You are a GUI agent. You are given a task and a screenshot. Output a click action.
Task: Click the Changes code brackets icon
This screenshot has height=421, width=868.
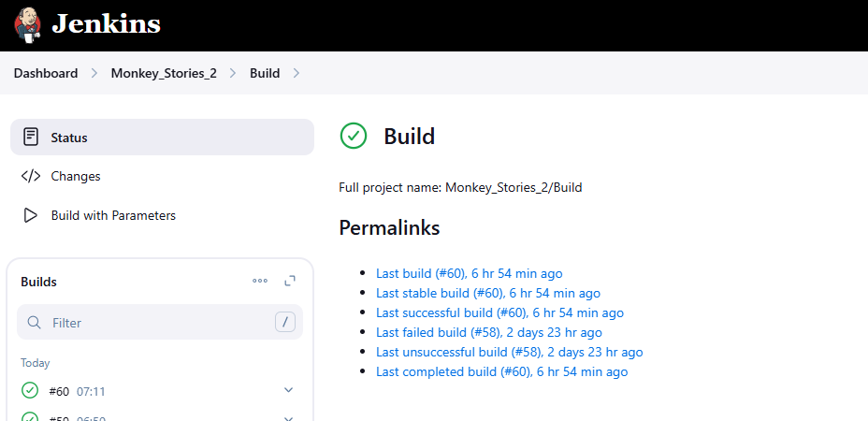(x=31, y=176)
